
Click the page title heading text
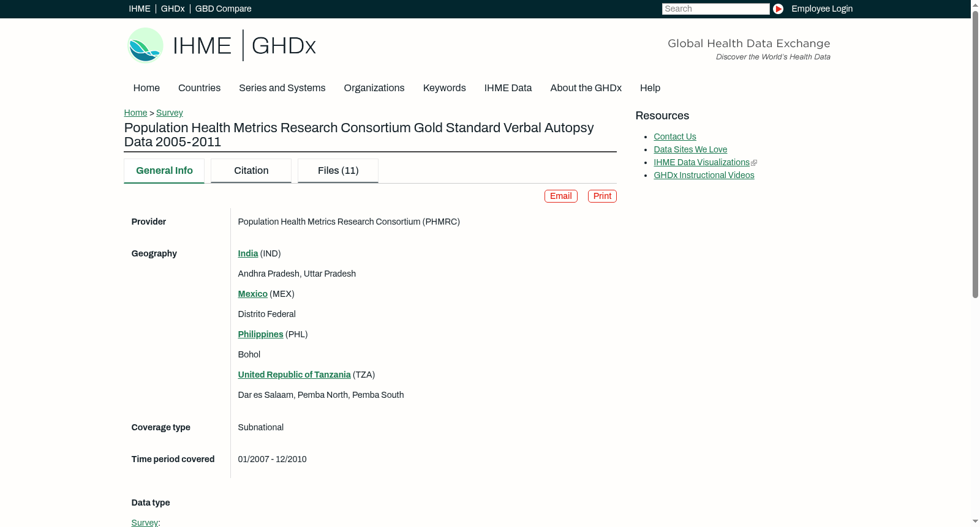359,135
